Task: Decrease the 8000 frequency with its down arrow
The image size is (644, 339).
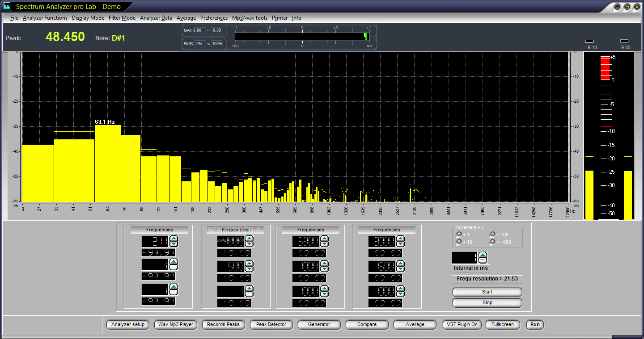Action: click(x=400, y=244)
